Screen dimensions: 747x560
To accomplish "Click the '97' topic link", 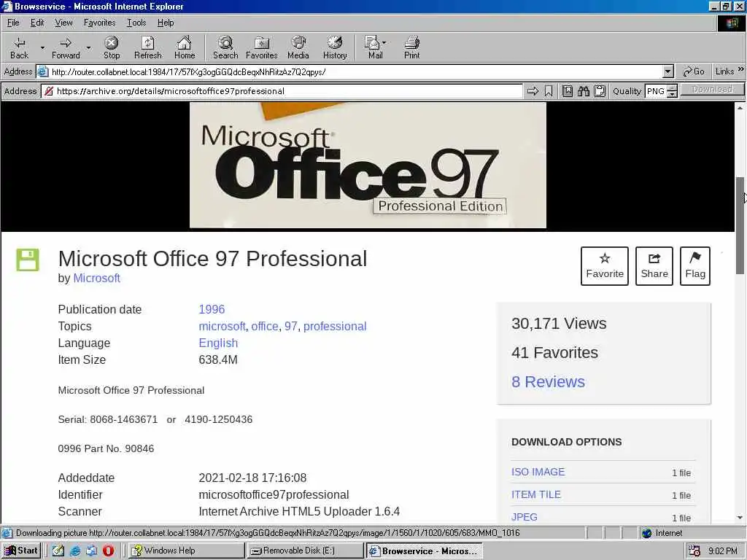I will point(290,326).
